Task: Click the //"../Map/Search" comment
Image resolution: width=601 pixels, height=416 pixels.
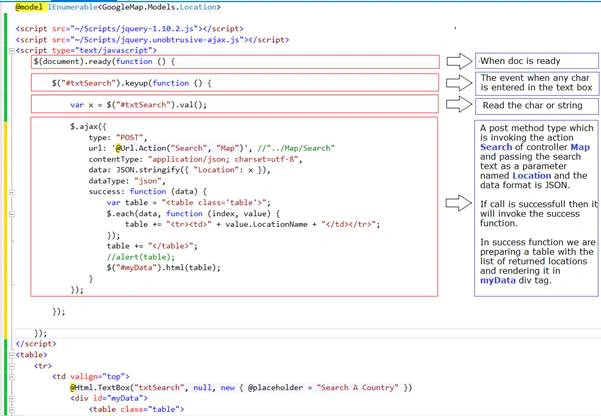Action: point(296,148)
